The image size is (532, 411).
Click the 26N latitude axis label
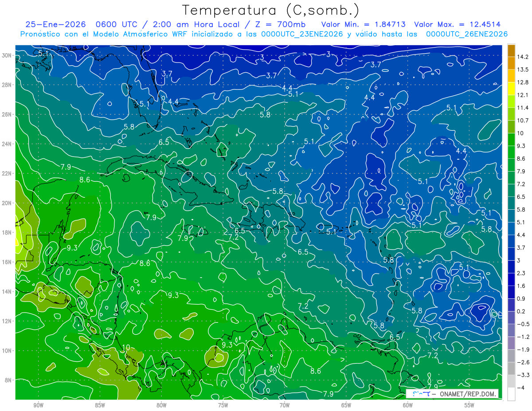pyautogui.click(x=7, y=114)
